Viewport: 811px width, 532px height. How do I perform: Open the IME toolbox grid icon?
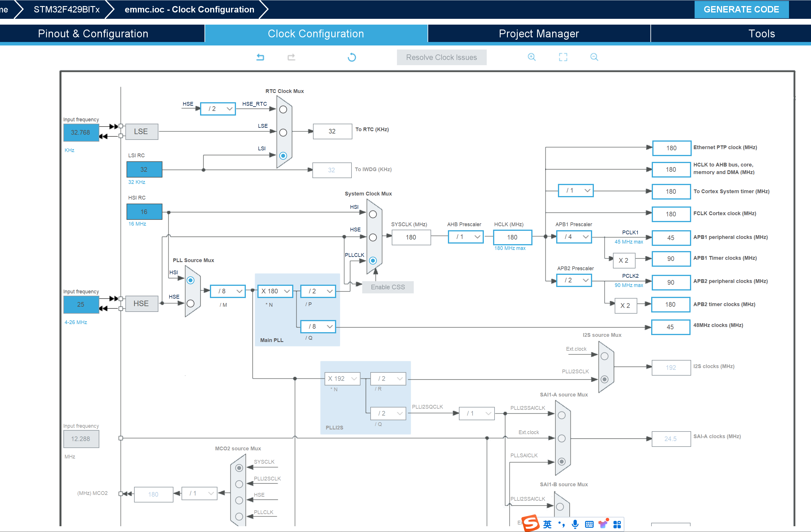(617, 524)
